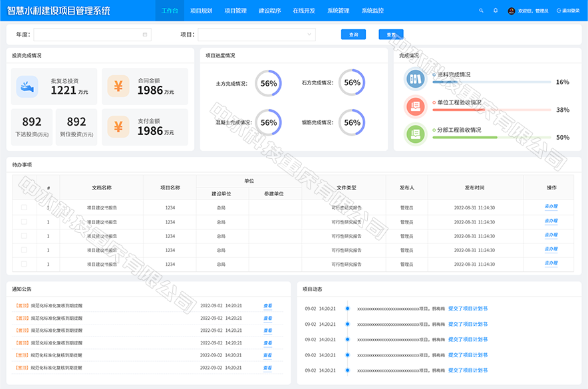The width and height of the screenshot is (588, 389).
Task: Tick the checkbox in fifth 待办事项 row
Action: 24,264
